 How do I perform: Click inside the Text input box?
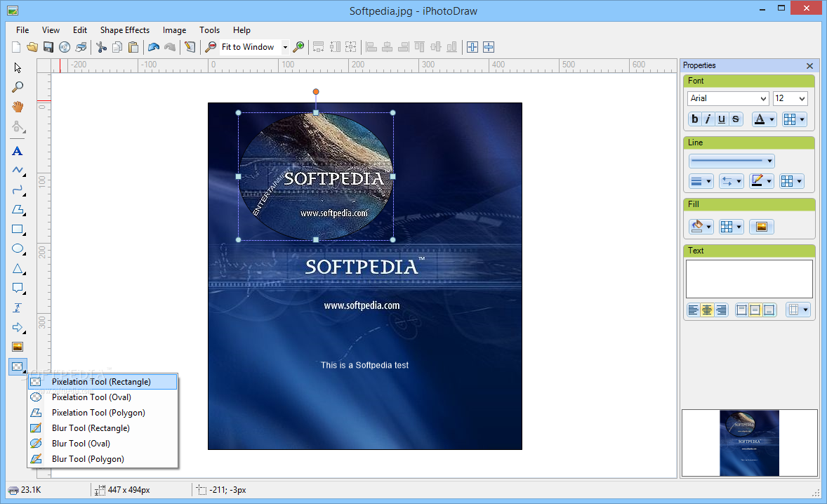(x=749, y=279)
